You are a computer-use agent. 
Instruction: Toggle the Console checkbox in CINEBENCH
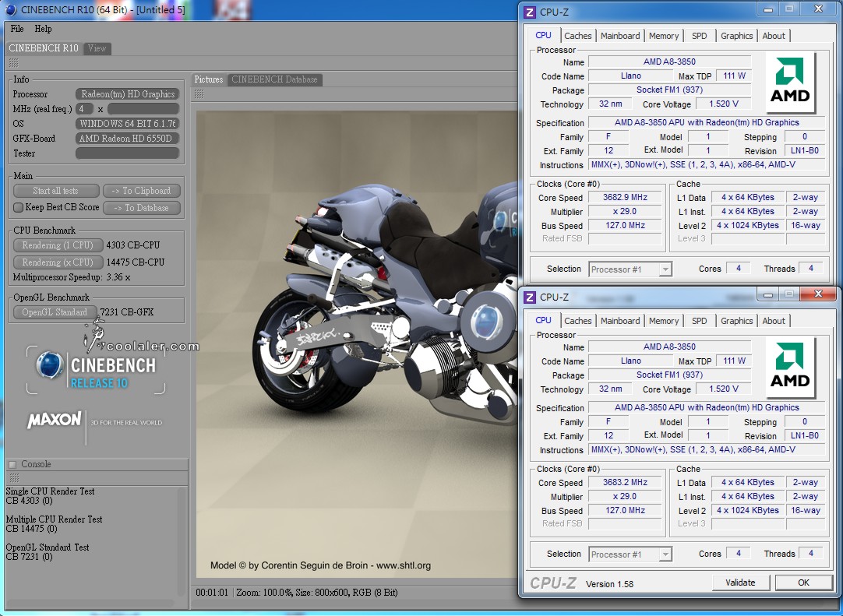pyautogui.click(x=12, y=464)
